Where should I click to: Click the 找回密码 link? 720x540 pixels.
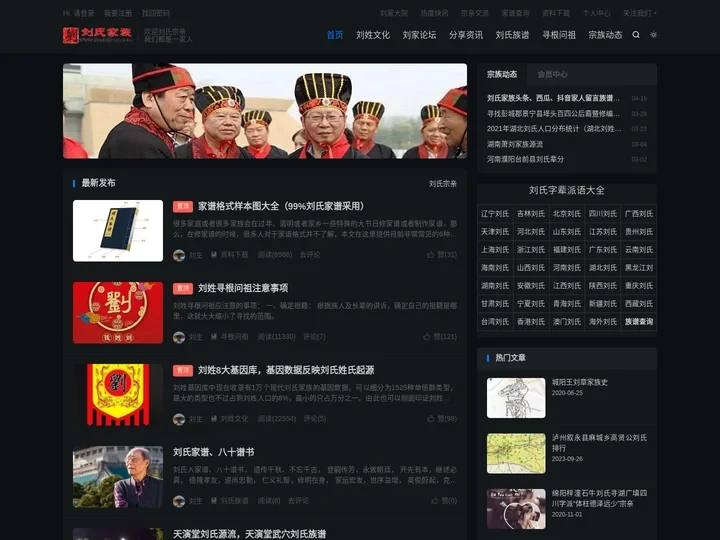coord(156,13)
